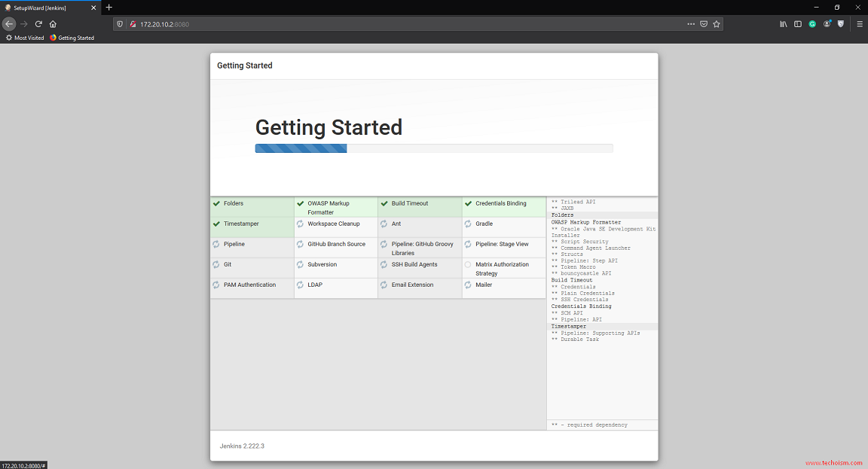
Task: Click the checkmark beside Build Timeout
Action: tap(384, 203)
